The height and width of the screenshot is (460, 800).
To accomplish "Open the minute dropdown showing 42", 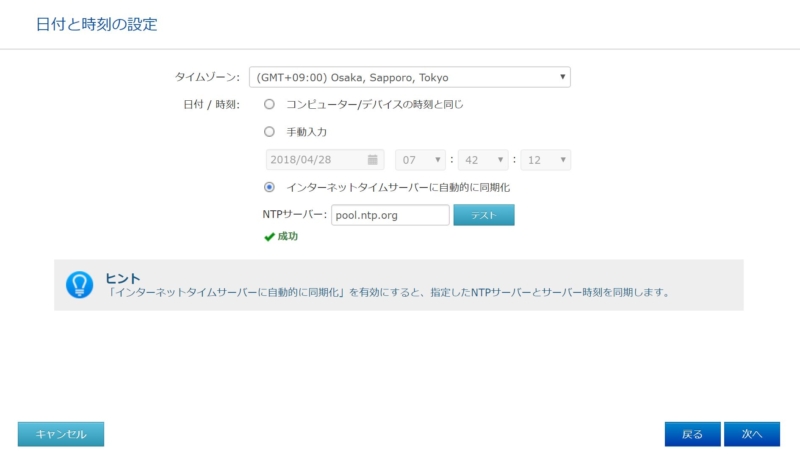I will (483, 160).
